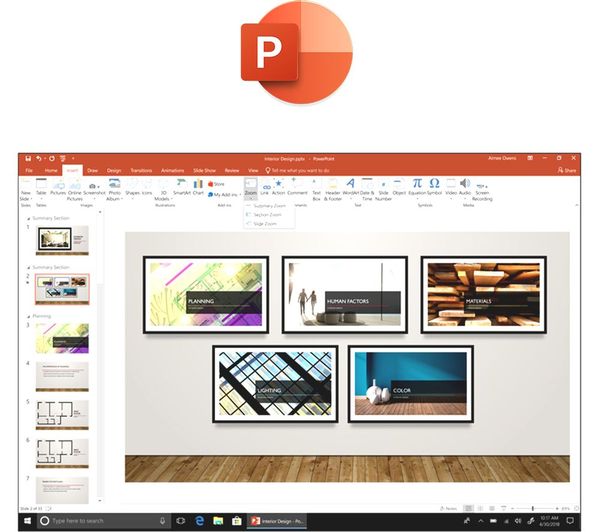Click the Color framed picture
Viewport: 600px width, 532px height.
point(411,384)
